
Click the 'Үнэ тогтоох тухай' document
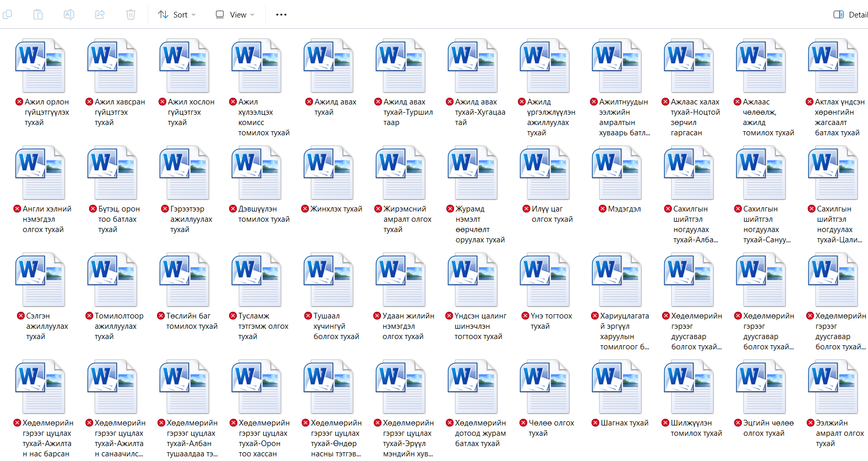click(545, 280)
